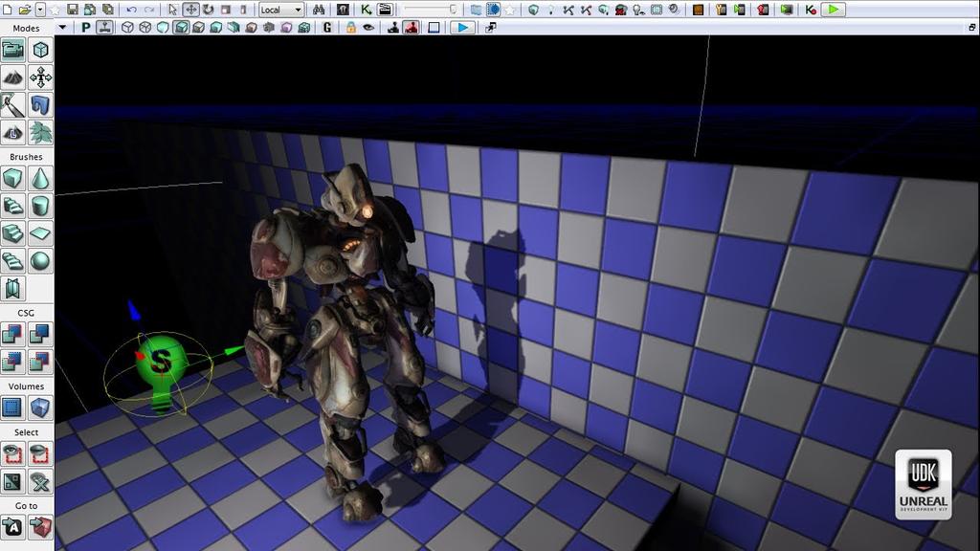Create a new level with the New icon
The width and height of the screenshot is (980, 551).
pos(8,10)
